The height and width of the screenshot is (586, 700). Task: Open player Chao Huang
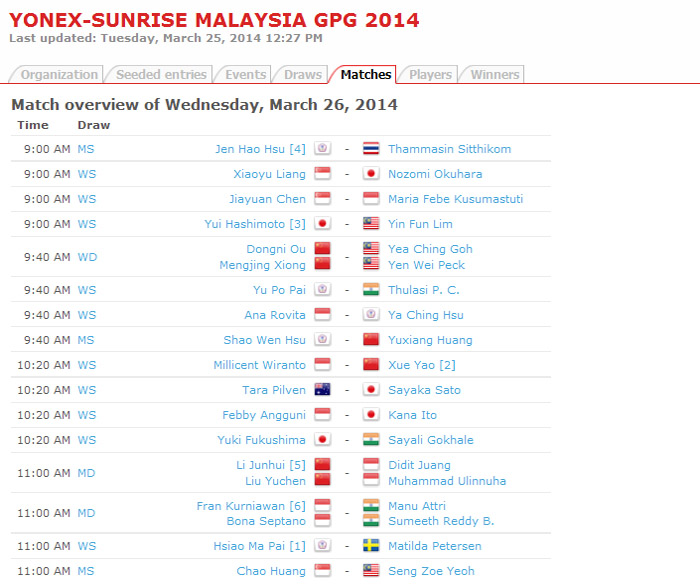coord(271,571)
